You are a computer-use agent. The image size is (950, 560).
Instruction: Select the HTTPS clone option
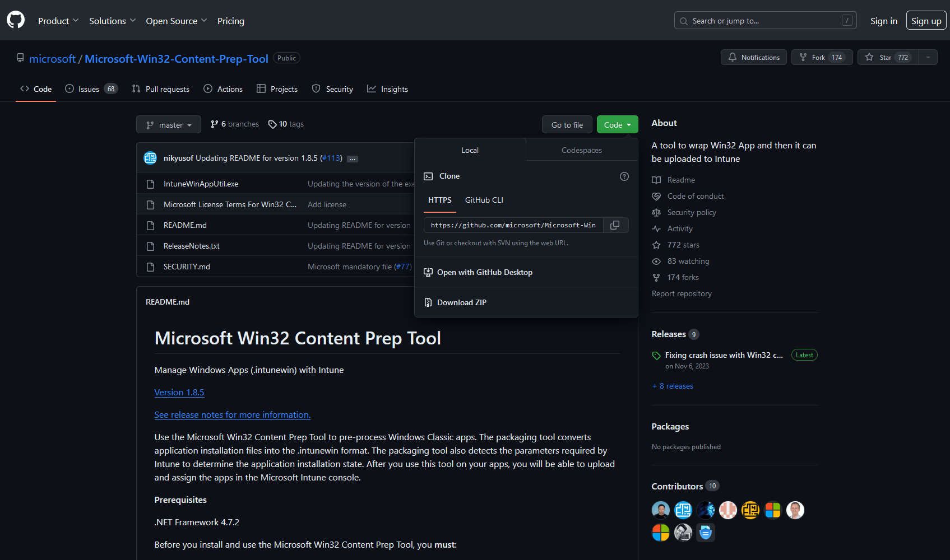(440, 200)
